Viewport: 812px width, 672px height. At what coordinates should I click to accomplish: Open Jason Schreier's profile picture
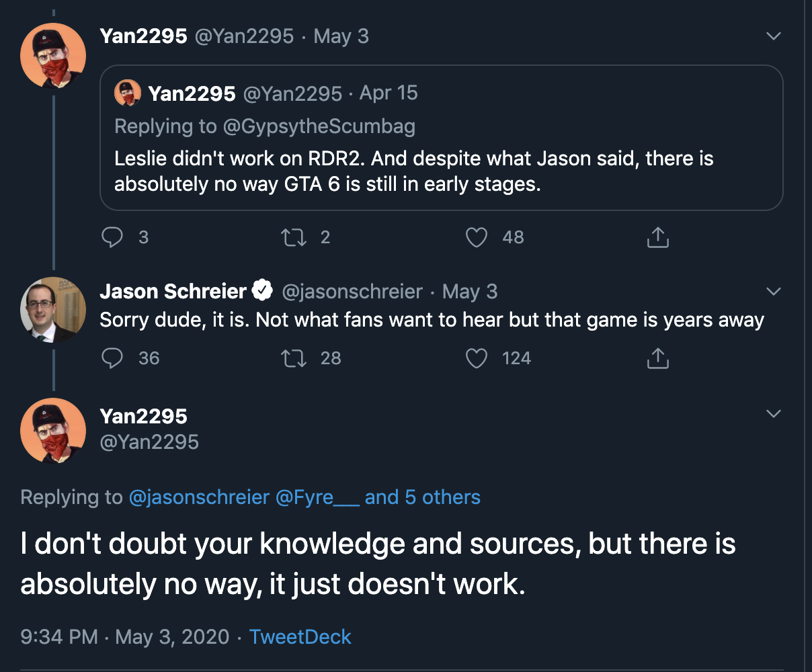pyautogui.click(x=54, y=309)
